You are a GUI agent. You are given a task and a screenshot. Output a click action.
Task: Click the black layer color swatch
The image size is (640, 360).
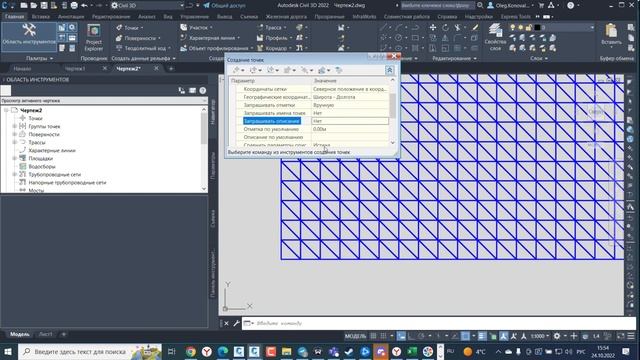click(537, 27)
